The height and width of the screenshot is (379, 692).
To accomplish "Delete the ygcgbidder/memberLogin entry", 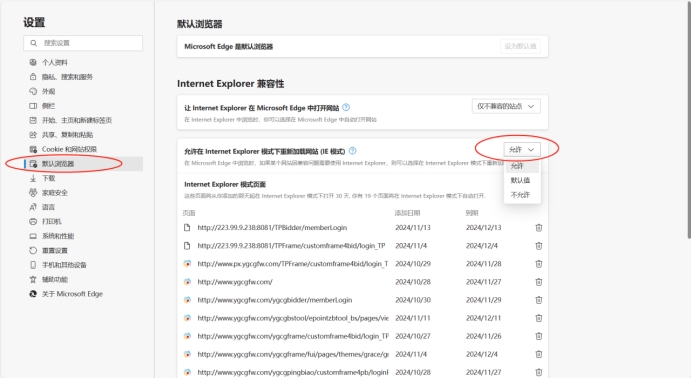I will (x=538, y=300).
